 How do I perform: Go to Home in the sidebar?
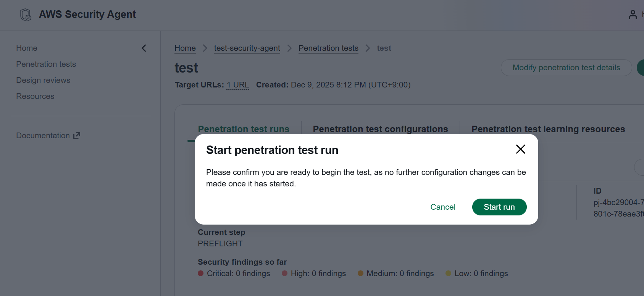pyautogui.click(x=27, y=48)
